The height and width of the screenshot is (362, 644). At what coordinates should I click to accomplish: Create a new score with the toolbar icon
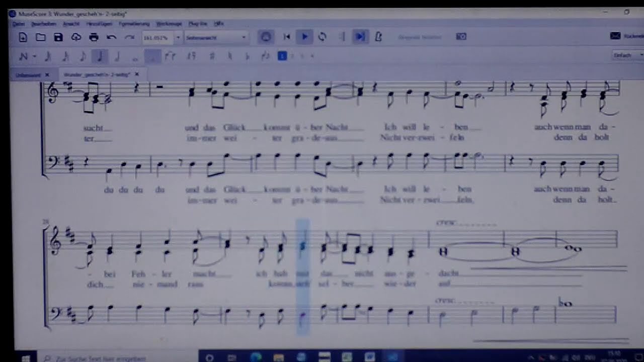click(23, 37)
